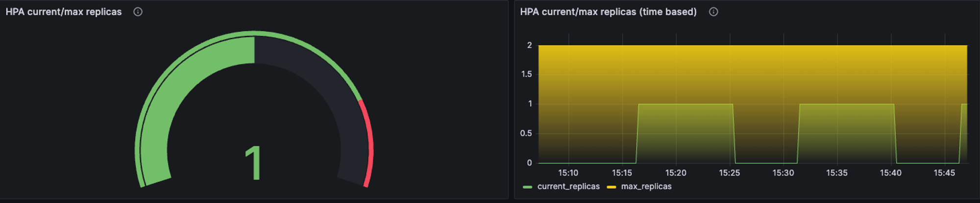The width and height of the screenshot is (980, 203).
Task: Click 15:45 time axis label
Action: tap(944, 173)
